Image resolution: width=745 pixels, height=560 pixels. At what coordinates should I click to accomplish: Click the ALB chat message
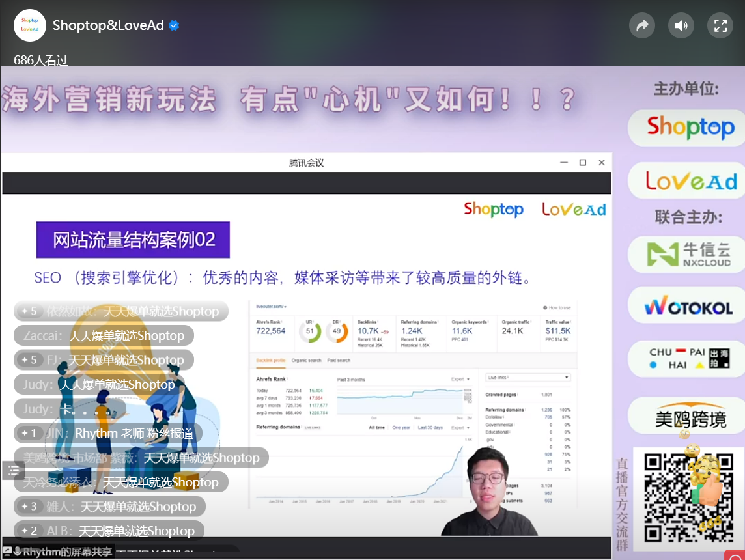[109, 531]
